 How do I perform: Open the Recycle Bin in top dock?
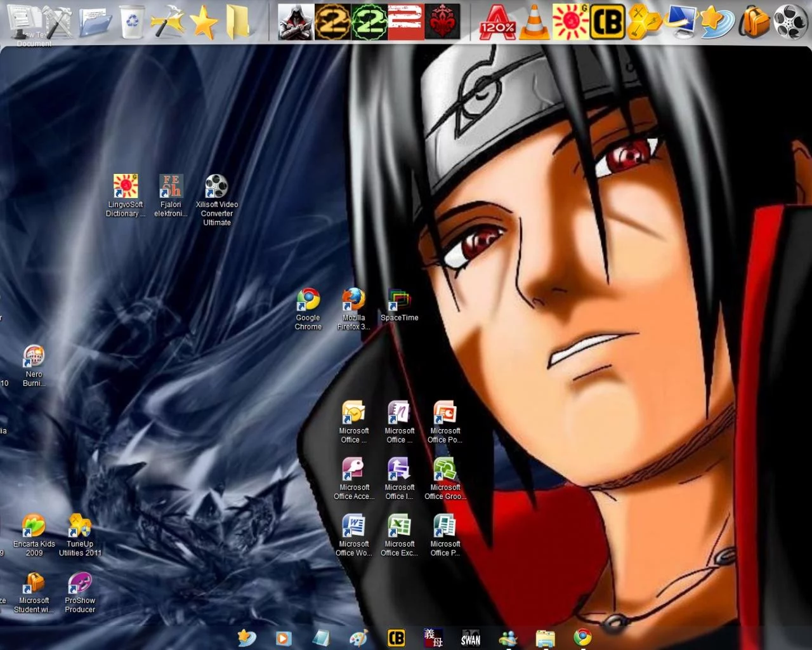point(132,21)
